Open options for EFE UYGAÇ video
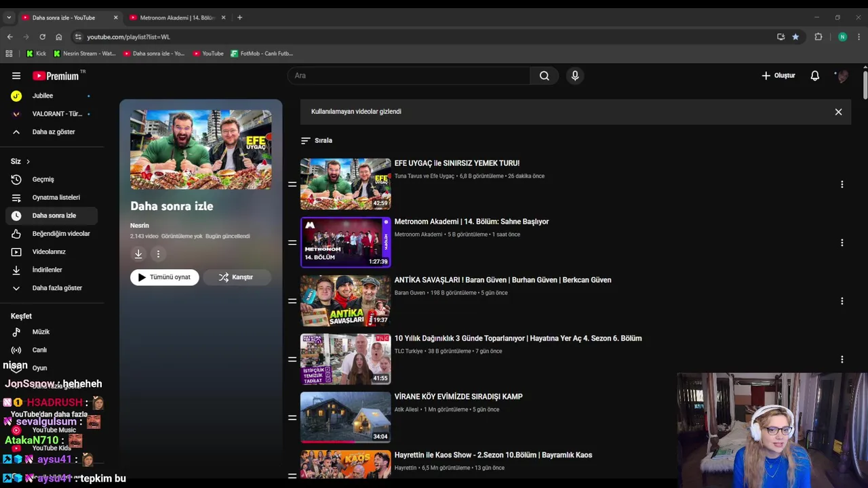The width and height of the screenshot is (868, 488). point(842,184)
